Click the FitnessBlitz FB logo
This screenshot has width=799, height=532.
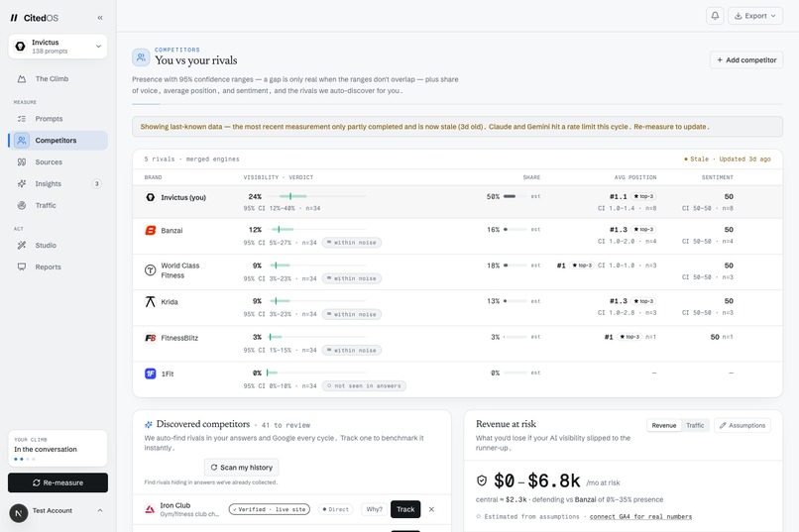click(151, 338)
